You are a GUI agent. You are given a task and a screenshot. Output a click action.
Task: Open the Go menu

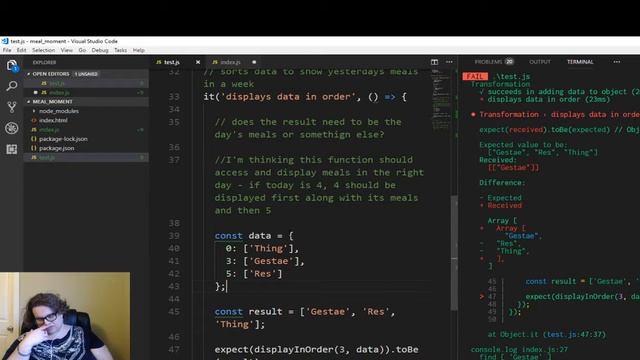[x=82, y=50]
